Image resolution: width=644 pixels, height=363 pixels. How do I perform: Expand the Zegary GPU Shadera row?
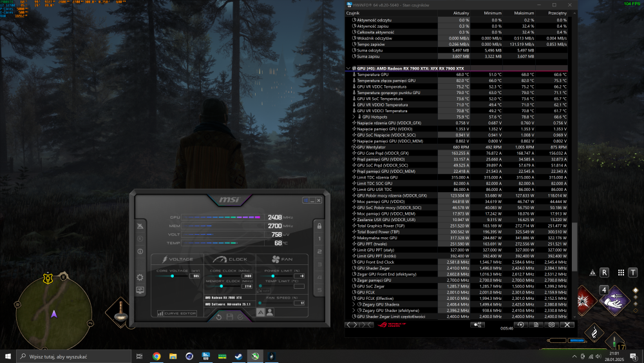click(x=354, y=304)
